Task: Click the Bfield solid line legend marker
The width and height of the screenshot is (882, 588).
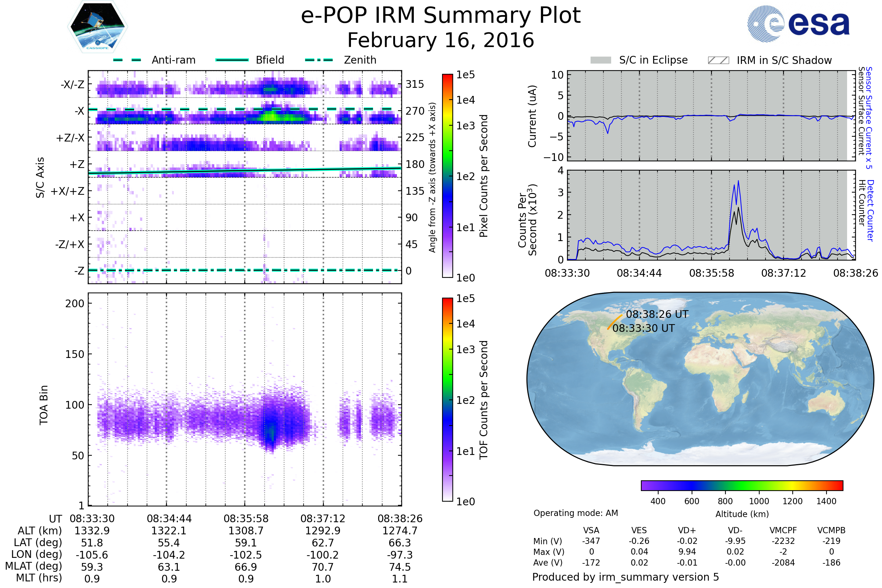Action: pyautogui.click(x=232, y=60)
